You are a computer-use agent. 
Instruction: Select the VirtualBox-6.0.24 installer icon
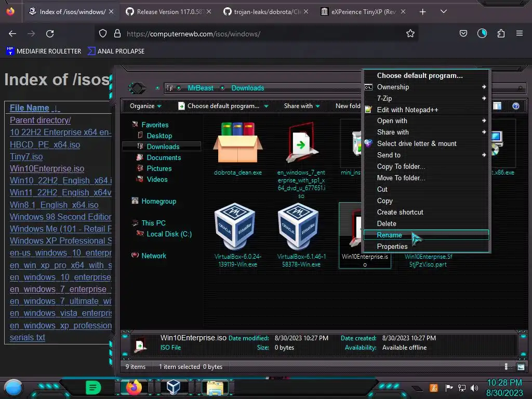235,227
